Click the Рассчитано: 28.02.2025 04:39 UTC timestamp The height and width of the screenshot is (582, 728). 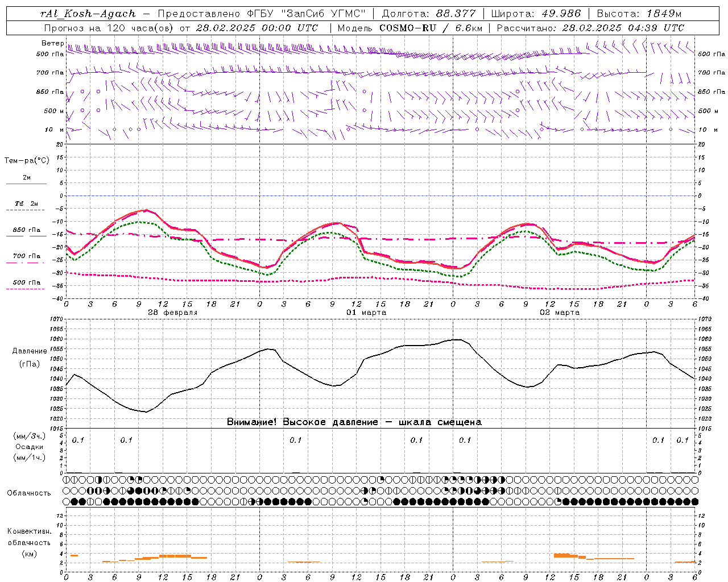590,28
